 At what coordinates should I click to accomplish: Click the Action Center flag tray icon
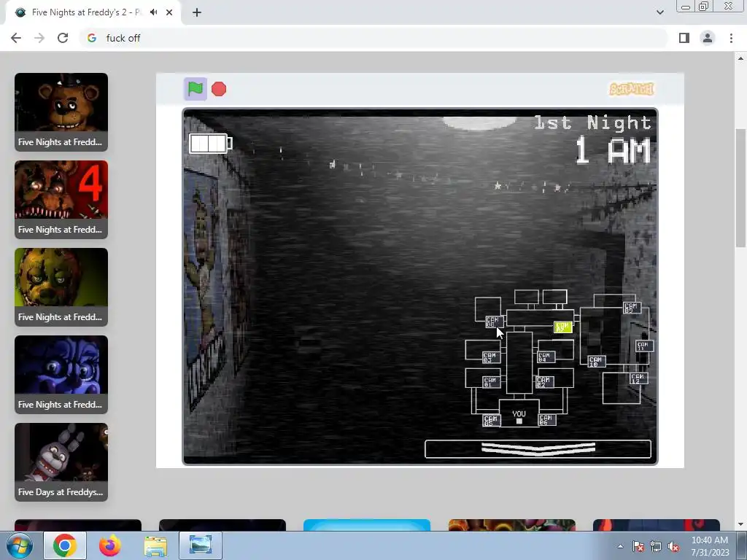point(638,547)
